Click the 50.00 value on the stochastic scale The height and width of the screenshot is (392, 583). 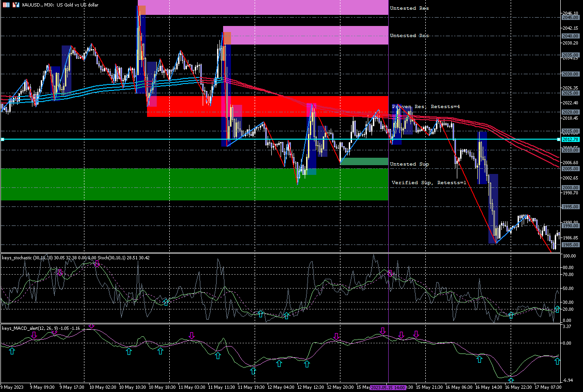(x=567, y=288)
